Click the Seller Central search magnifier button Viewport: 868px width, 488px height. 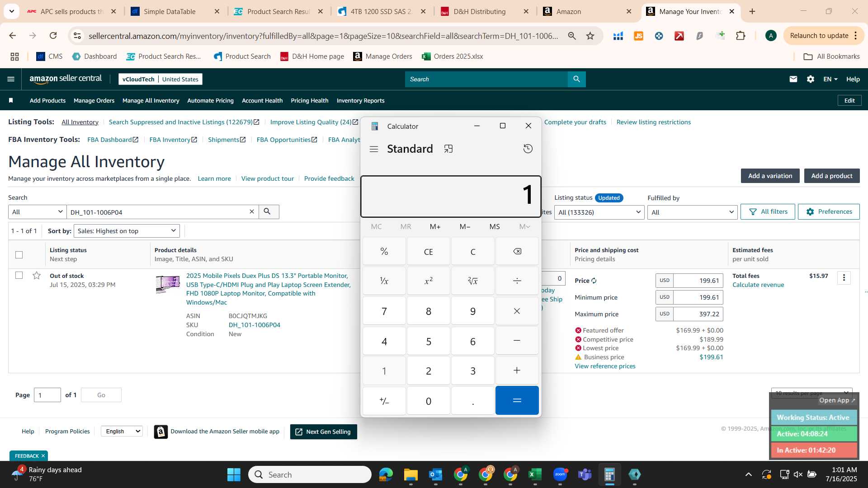(x=576, y=79)
